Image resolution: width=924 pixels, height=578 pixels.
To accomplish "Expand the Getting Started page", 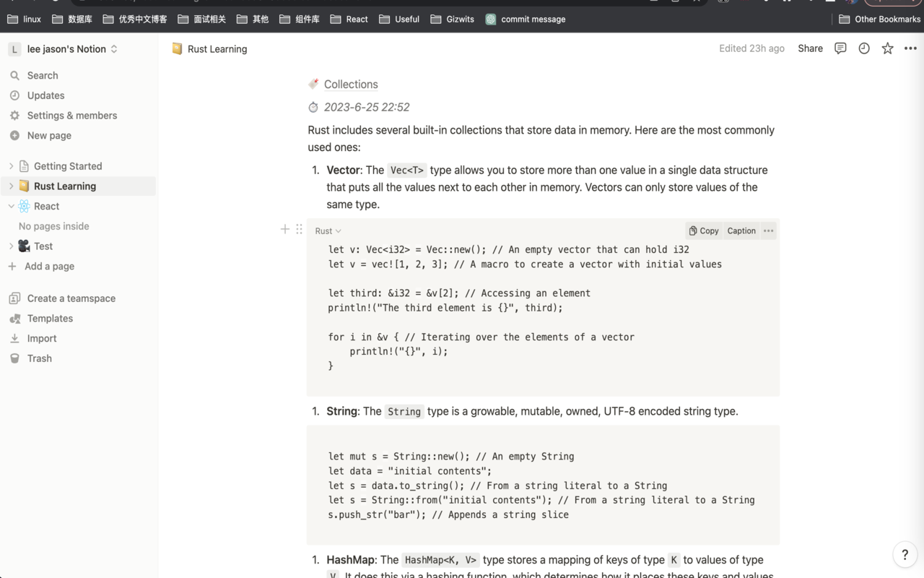I will [13, 165].
